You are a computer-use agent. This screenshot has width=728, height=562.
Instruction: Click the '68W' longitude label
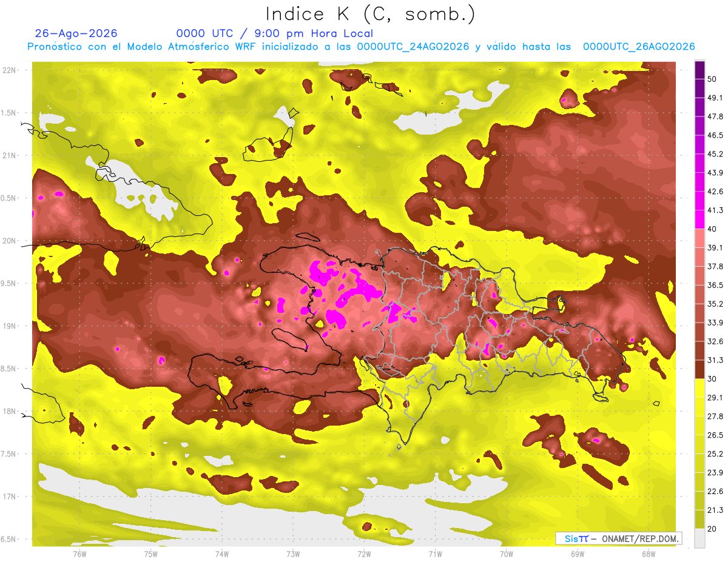(x=649, y=554)
